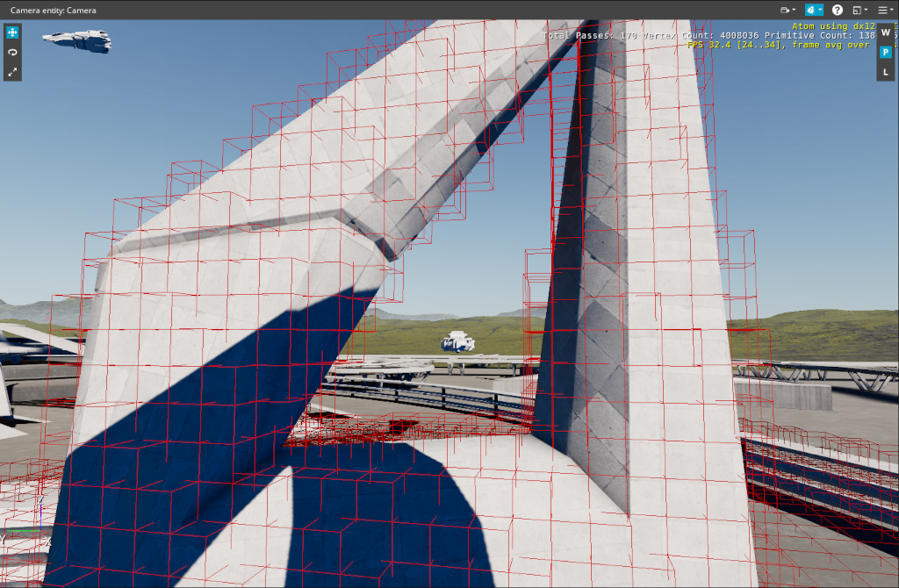Expand the debug icon's dropdown arrow
This screenshot has width=899, height=588.
pos(820,9)
